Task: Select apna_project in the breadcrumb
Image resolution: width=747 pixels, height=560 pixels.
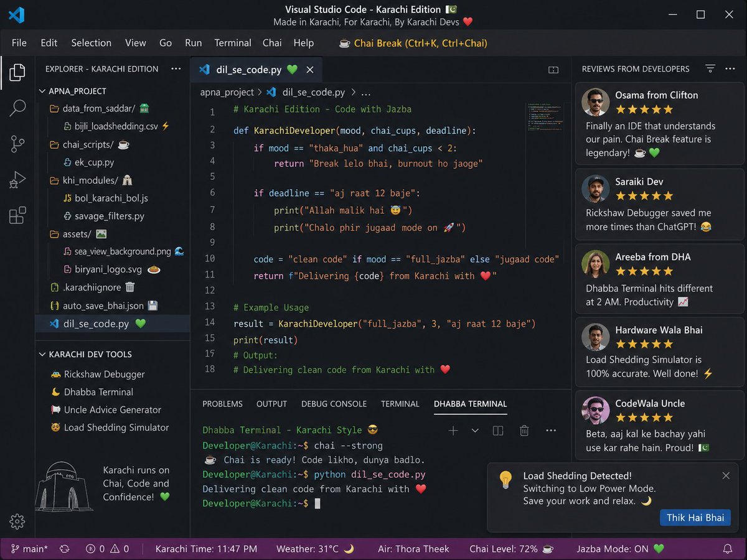Action: pyautogui.click(x=227, y=92)
